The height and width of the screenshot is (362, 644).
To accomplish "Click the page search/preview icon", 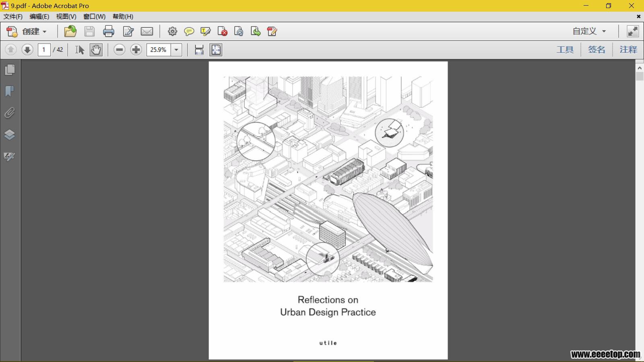I will click(x=239, y=31).
